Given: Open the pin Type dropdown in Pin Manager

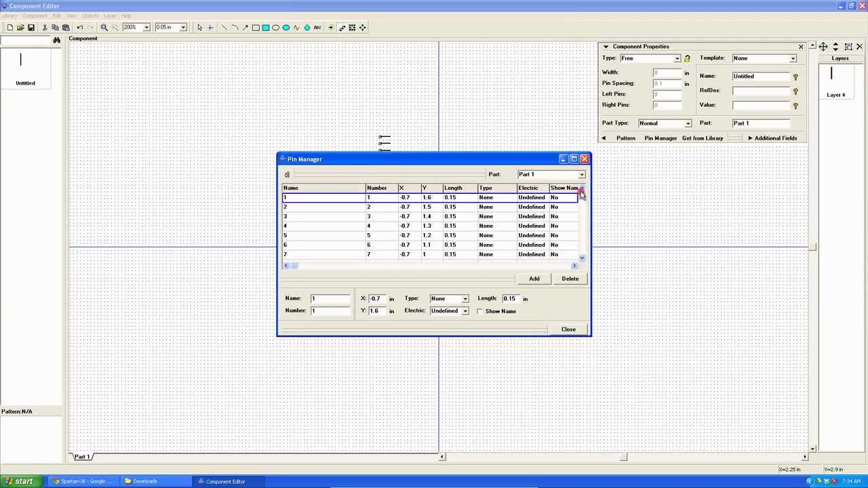Looking at the screenshot, I should [x=465, y=299].
